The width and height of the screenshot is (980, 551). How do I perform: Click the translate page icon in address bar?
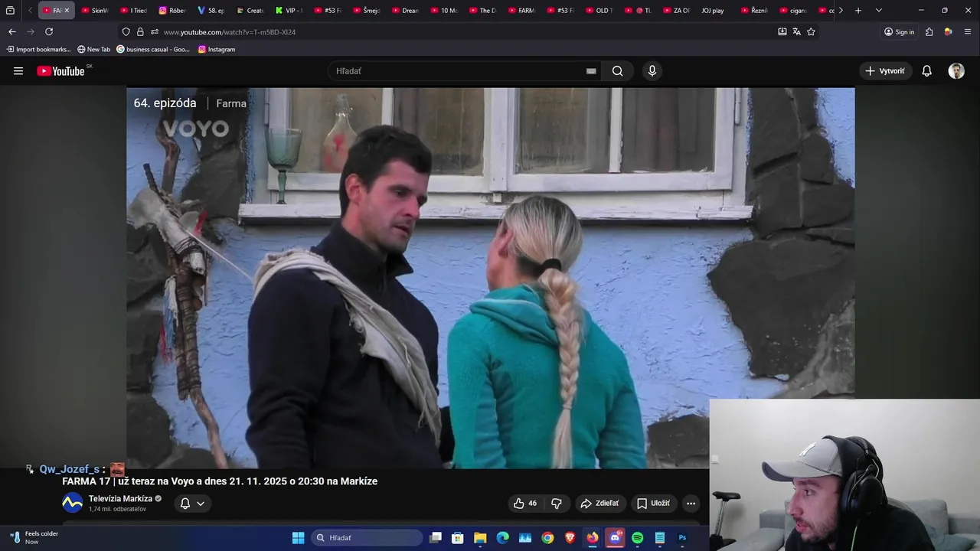point(796,31)
